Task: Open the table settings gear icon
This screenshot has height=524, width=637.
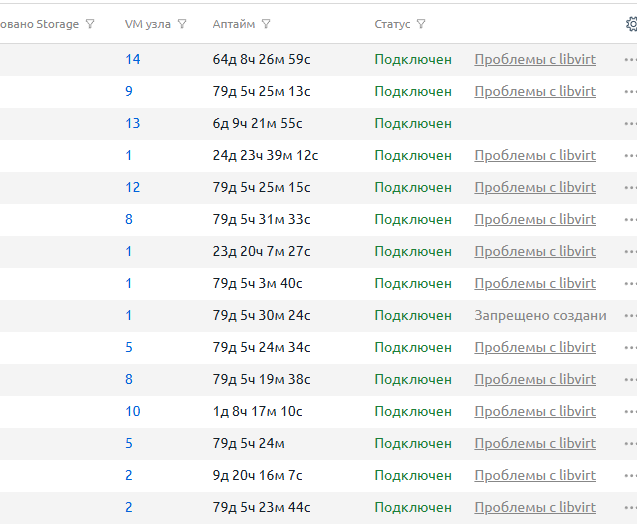Action: click(630, 24)
